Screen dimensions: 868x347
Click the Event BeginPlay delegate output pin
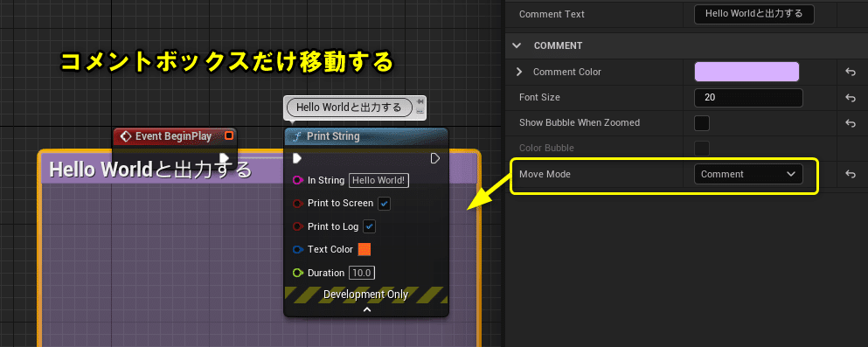[229, 135]
